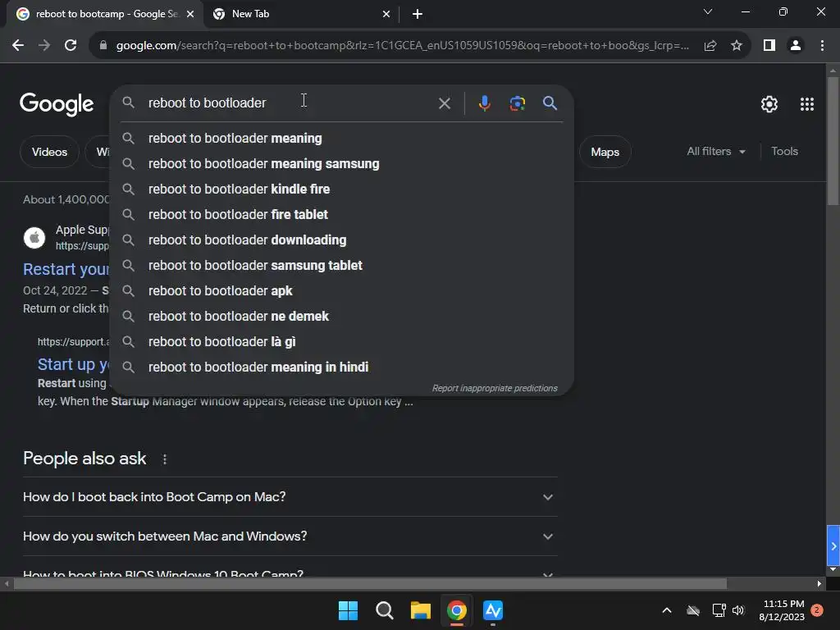Choose suggestion meaning samsung
This screenshot has height=630, width=840.
(x=342, y=164)
